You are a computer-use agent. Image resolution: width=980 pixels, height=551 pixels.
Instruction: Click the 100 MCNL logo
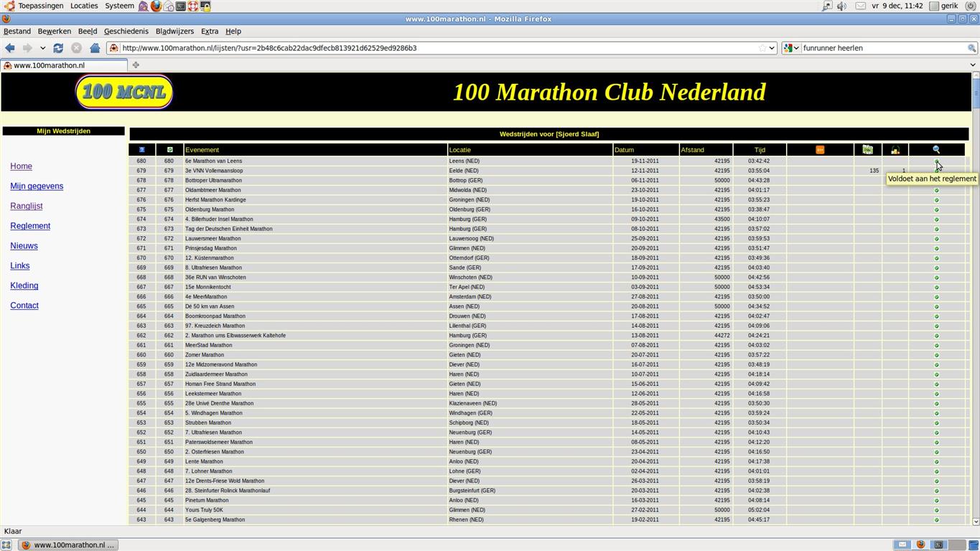(124, 92)
